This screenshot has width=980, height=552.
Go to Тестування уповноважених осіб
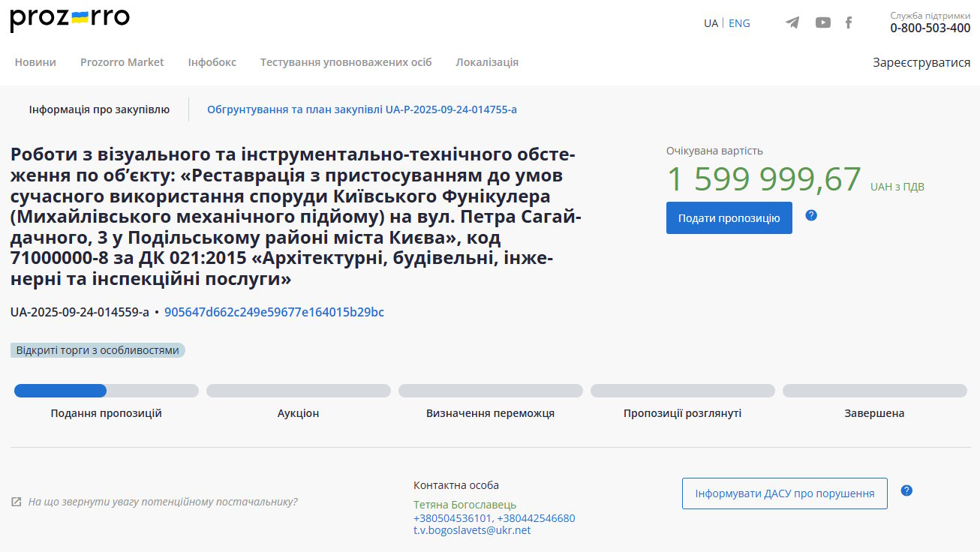pyautogui.click(x=346, y=62)
